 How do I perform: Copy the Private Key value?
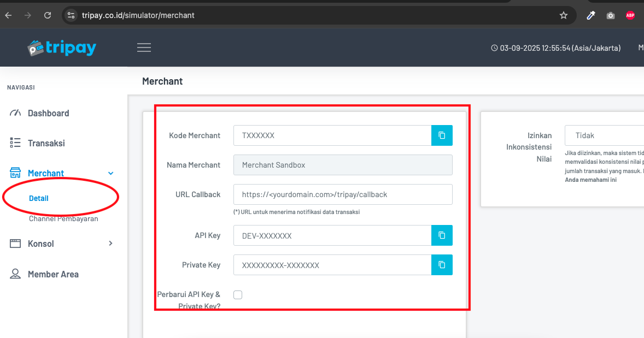click(442, 265)
